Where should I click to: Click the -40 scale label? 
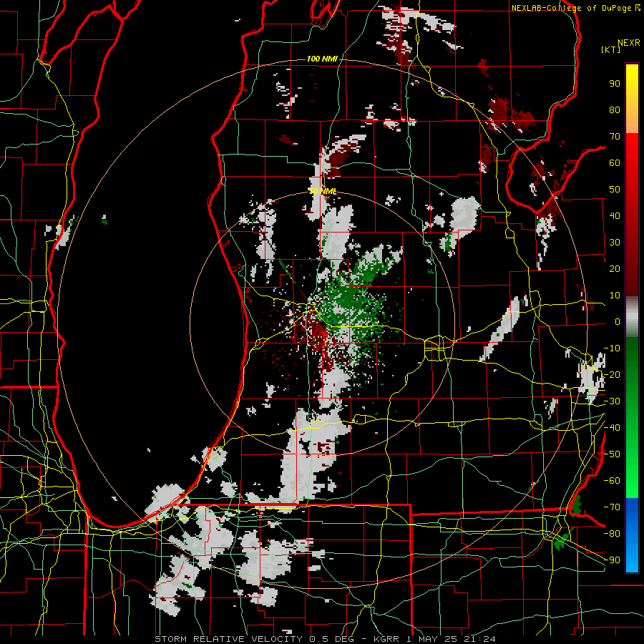pyautogui.click(x=612, y=428)
